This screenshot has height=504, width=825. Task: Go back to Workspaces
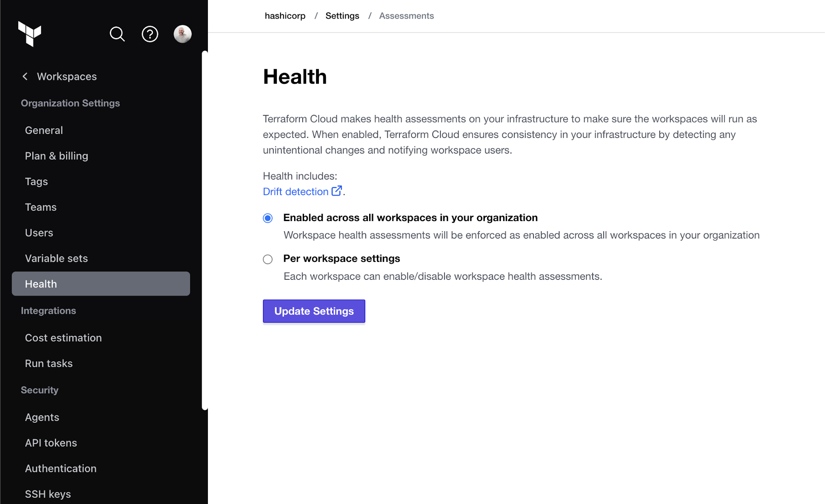coord(66,76)
